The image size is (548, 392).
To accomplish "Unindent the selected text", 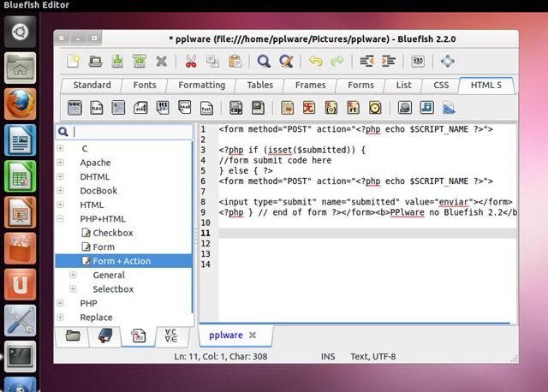I will tap(366, 61).
